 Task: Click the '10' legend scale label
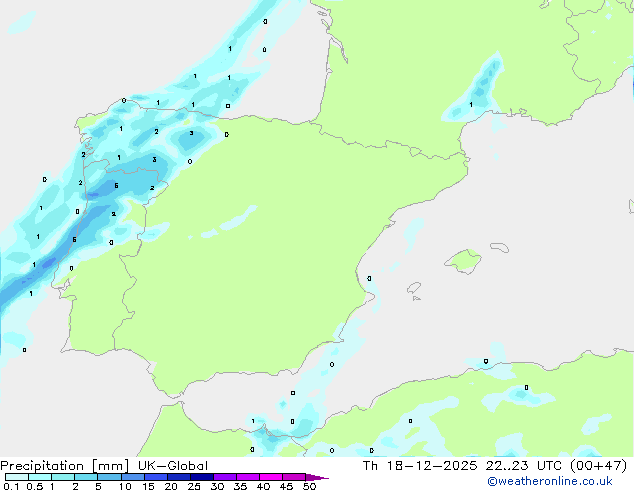click(125, 486)
